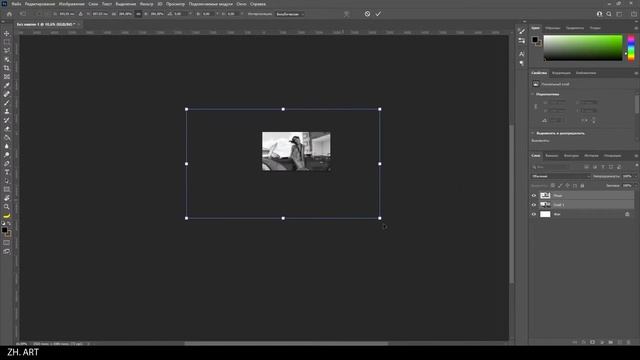Toggle lock position in Layers panel
Screen dimensions: 640x360
click(x=567, y=186)
